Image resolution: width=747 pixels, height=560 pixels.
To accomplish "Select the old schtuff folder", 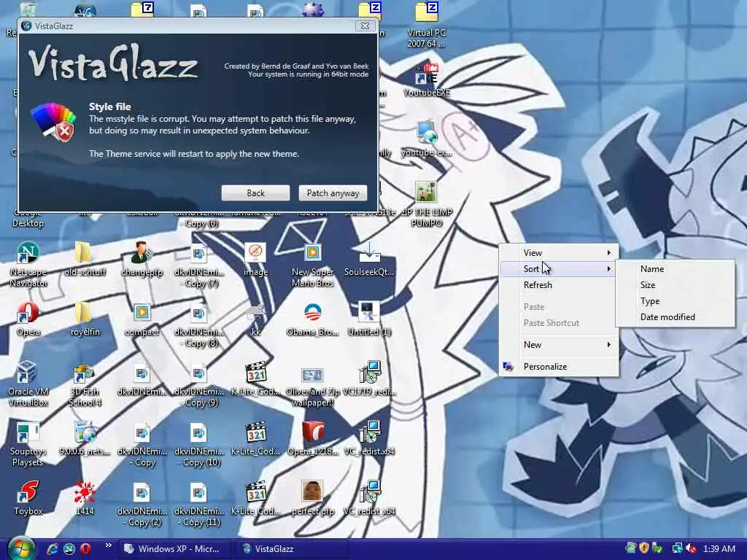I will tap(85, 259).
